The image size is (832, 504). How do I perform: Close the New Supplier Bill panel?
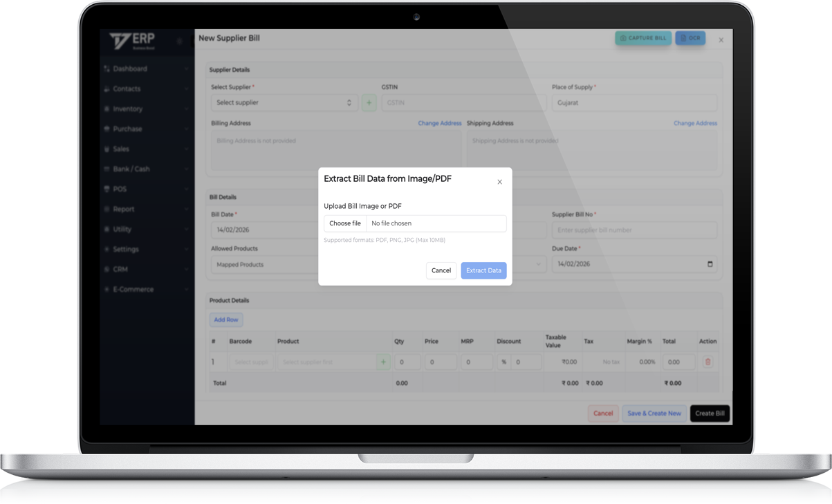coord(721,40)
